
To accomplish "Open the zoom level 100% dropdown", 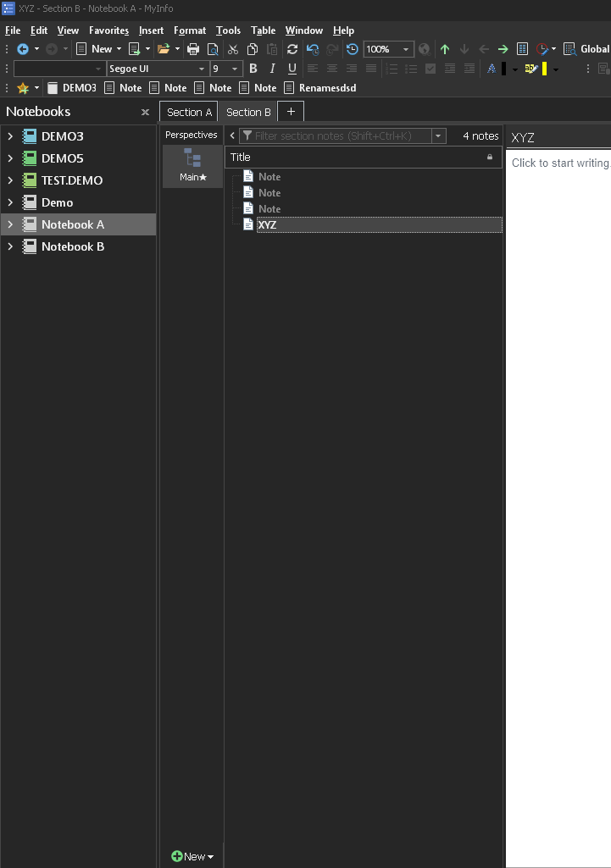I will [x=405, y=49].
